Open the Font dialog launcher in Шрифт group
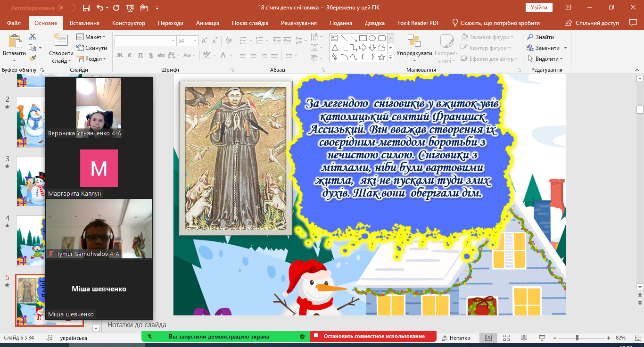Screen dimensions: 644x347 pyautogui.click(x=231, y=70)
